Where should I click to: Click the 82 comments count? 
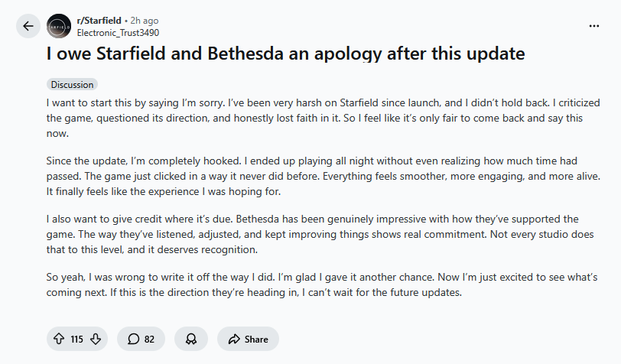coord(149,339)
